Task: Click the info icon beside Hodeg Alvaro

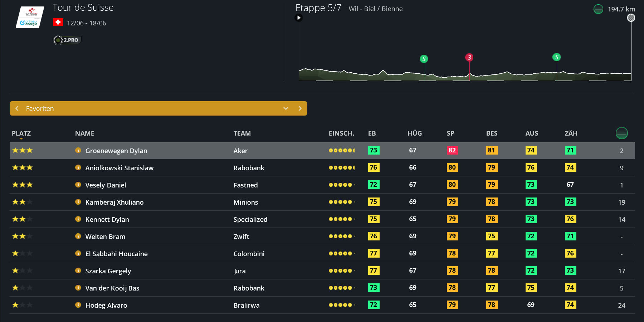Action: pyautogui.click(x=78, y=305)
